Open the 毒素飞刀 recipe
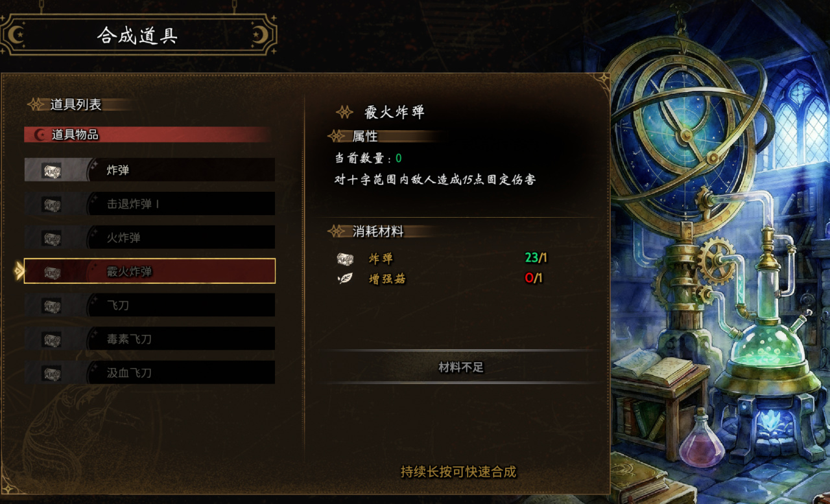 pyautogui.click(x=150, y=338)
